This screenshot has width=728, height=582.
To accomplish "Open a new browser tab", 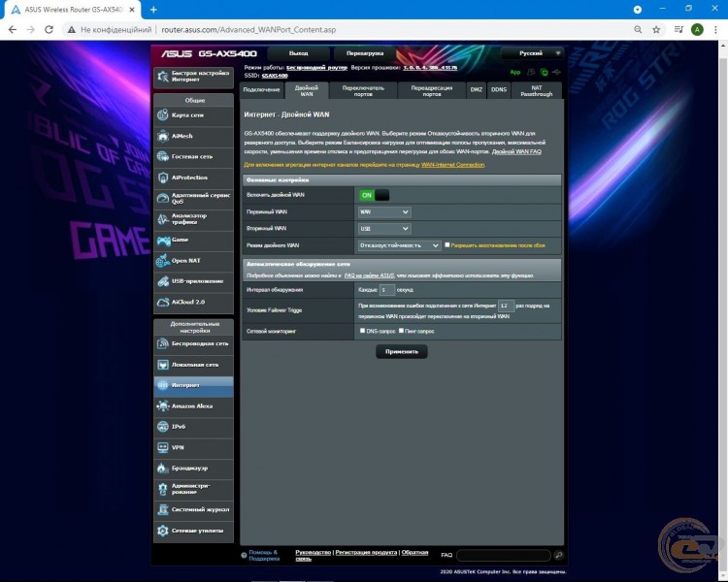I will point(153,10).
